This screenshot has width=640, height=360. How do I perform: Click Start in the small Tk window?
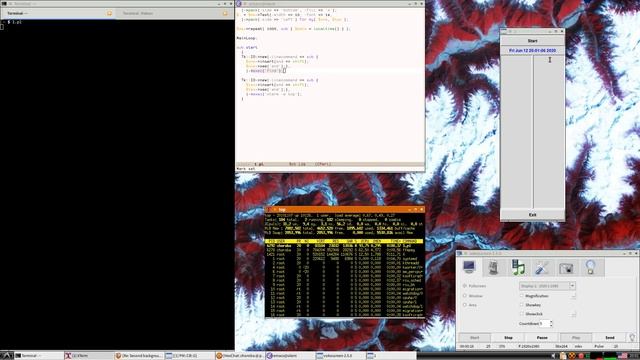[533, 41]
